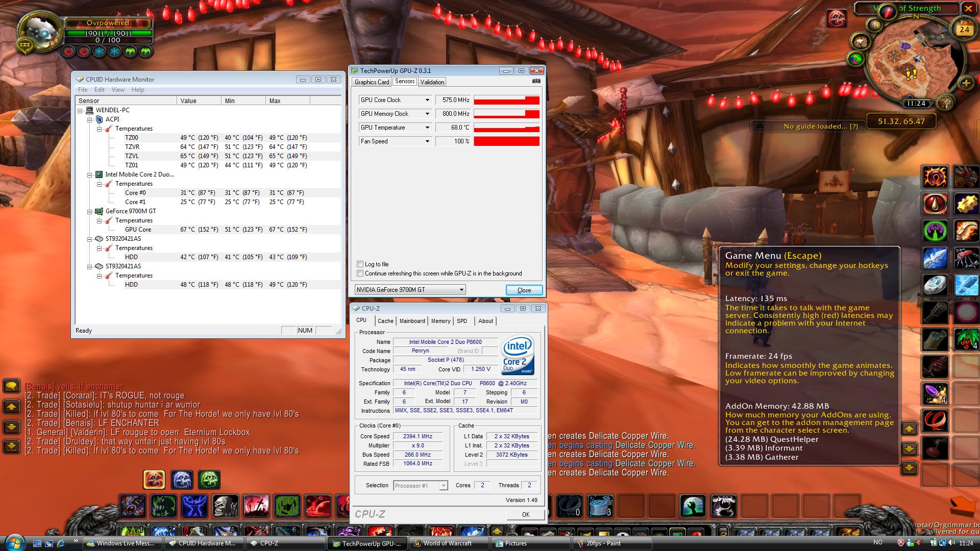Open the NVIDIA GeForce 9700M GT card selector

point(410,290)
